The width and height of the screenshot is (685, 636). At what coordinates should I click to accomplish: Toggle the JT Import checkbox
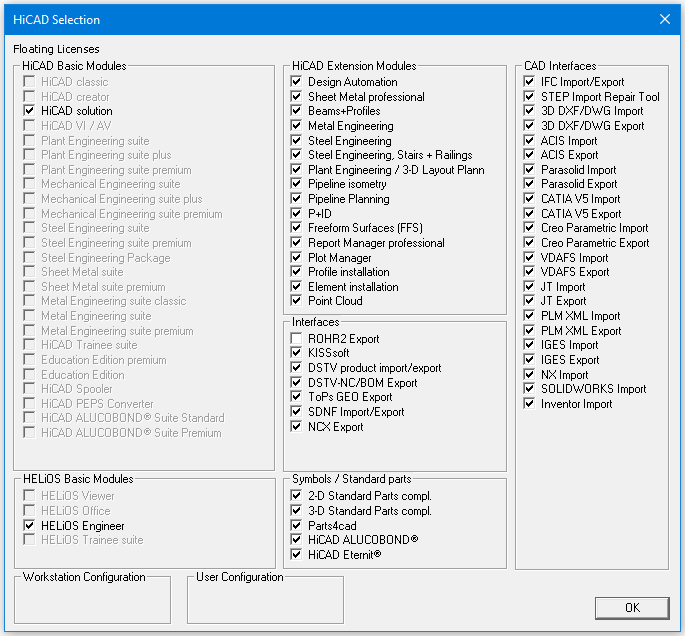coord(529,287)
